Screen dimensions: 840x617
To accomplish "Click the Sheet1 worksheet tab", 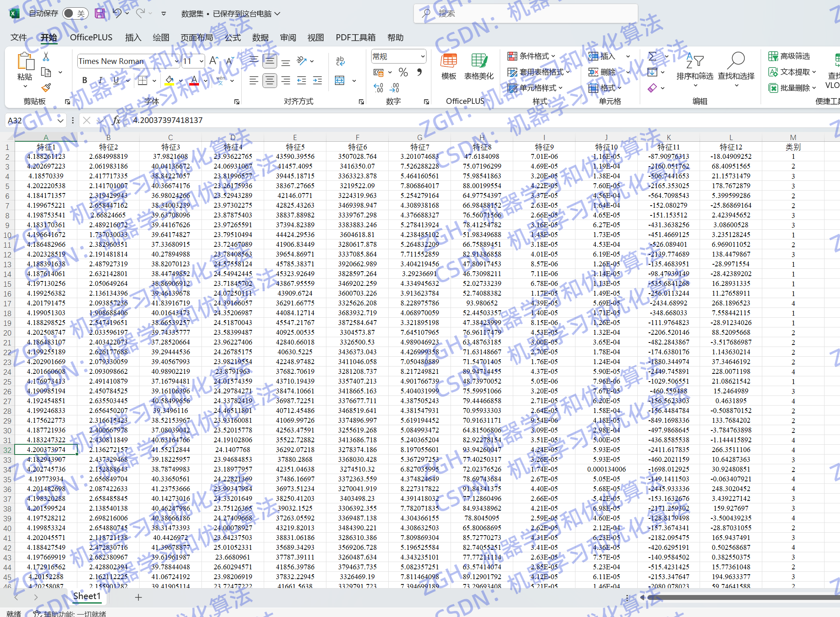I will click(x=87, y=596).
